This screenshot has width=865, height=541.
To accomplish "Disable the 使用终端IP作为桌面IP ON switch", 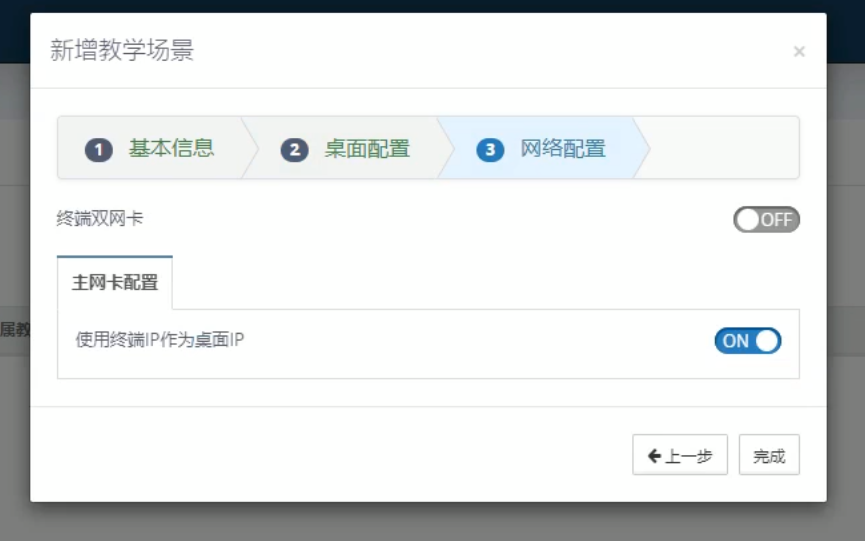I will (x=747, y=341).
